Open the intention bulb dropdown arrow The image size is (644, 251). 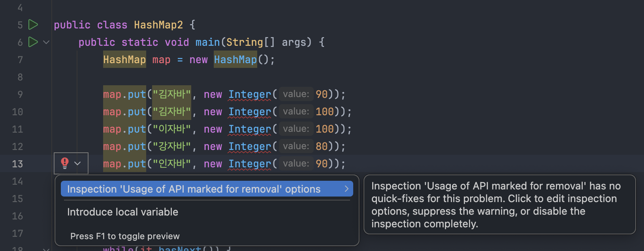[78, 163]
